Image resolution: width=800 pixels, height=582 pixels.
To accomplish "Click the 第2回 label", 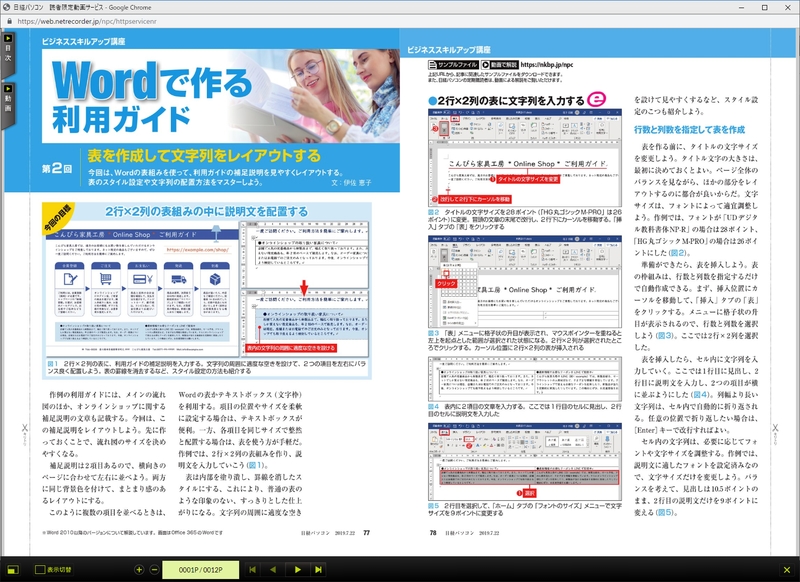I will point(57,168).
